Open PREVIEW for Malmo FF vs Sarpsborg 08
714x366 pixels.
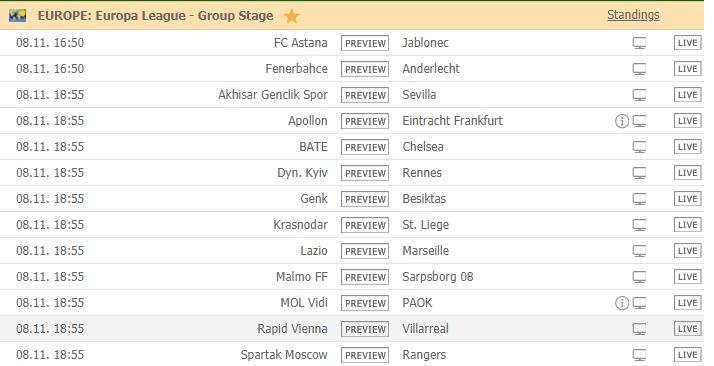365,277
